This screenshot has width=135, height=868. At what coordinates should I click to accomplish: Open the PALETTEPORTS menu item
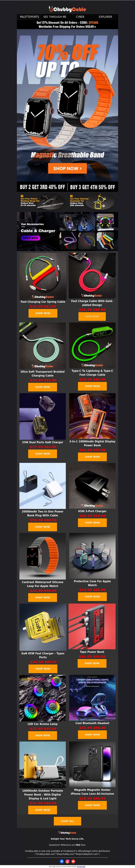click(30, 17)
